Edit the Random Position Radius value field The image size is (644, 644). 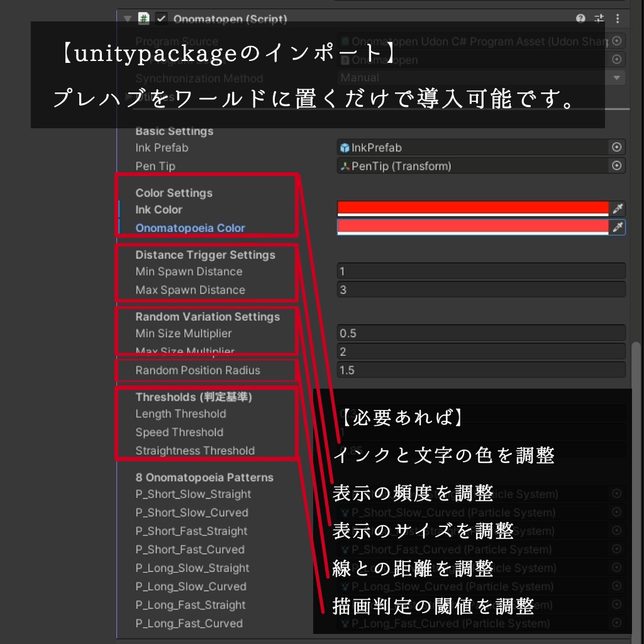480,370
